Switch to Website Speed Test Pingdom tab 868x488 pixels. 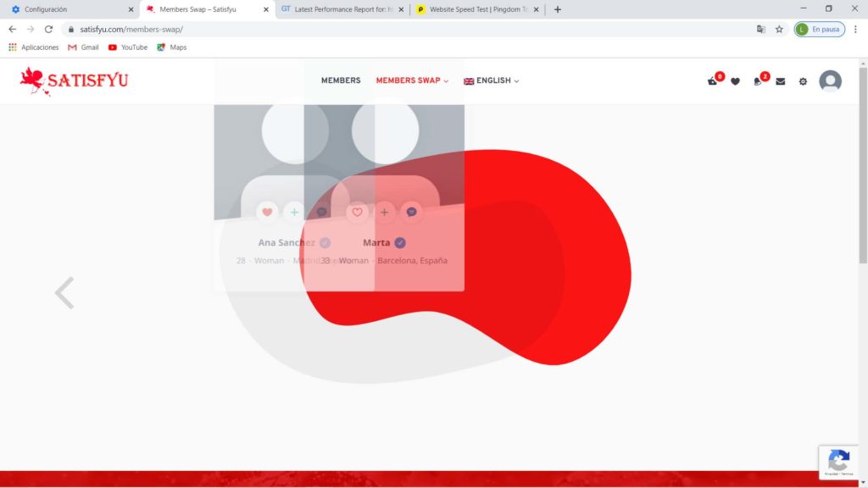coord(477,9)
